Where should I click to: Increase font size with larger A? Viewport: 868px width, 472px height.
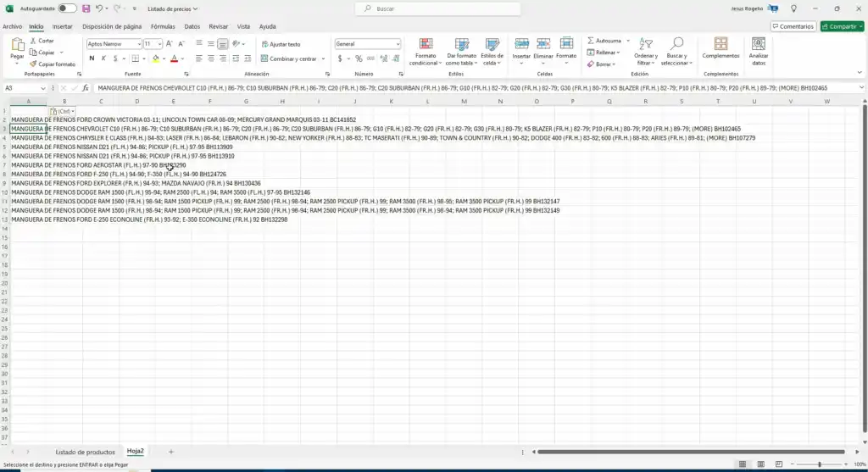[170, 44]
